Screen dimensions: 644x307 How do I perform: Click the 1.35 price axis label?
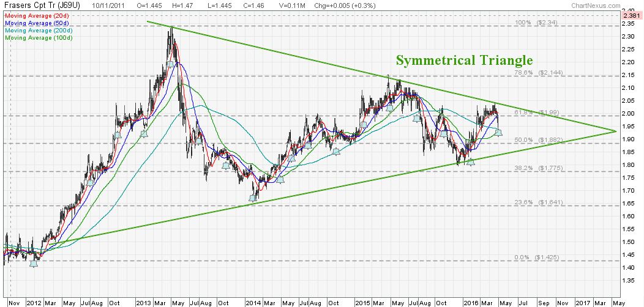click(630, 281)
